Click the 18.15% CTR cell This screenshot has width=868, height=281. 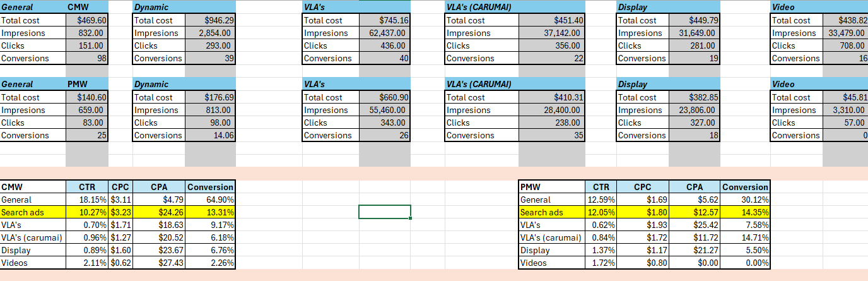tap(87, 200)
